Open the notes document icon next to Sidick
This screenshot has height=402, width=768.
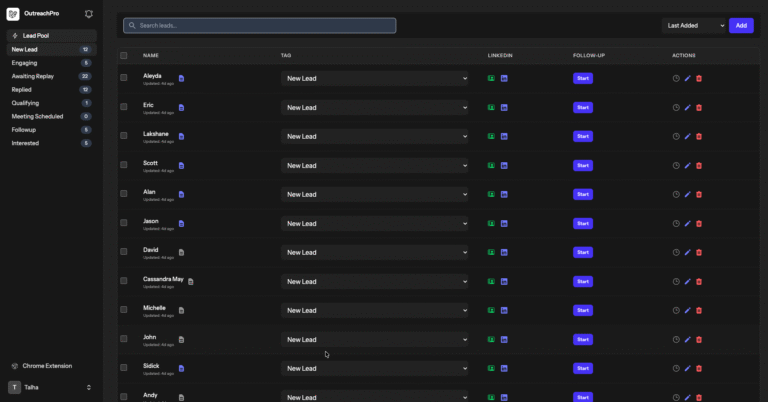click(x=181, y=369)
